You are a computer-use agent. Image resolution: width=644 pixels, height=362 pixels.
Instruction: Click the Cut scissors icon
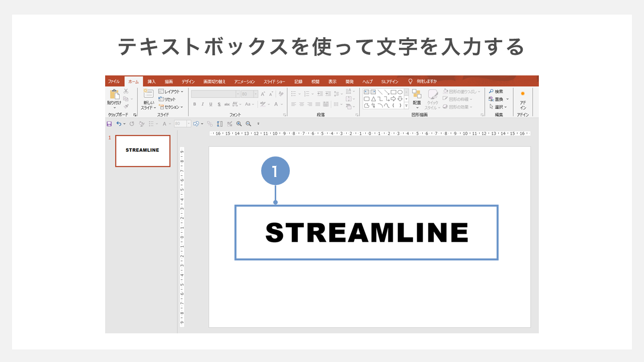pos(126,91)
